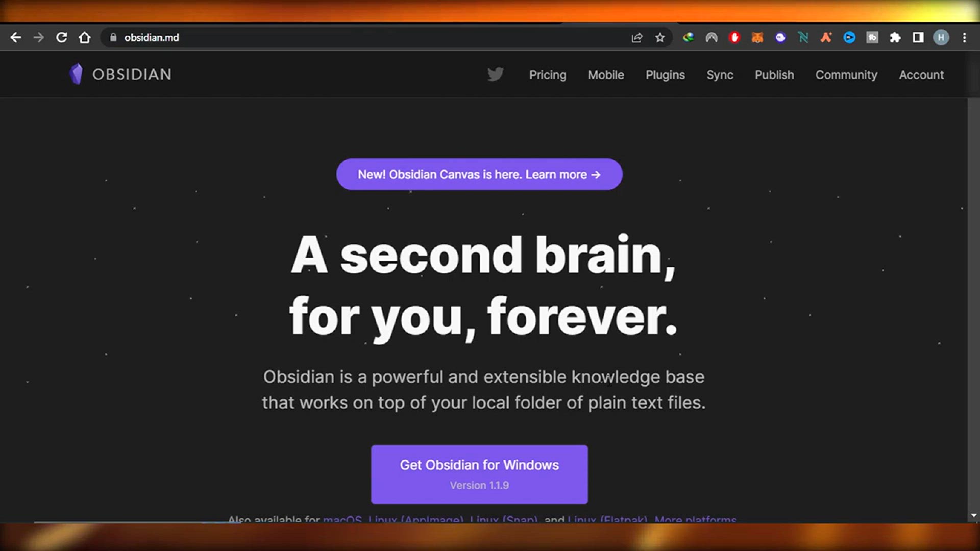Toggle the browser side panel

[x=918, y=37]
